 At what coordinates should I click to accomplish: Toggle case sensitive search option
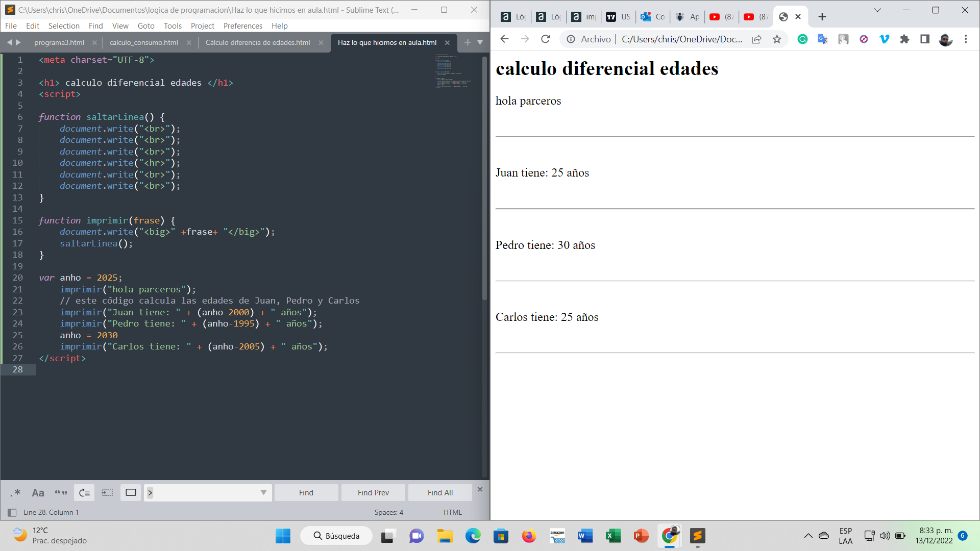coord(38,492)
